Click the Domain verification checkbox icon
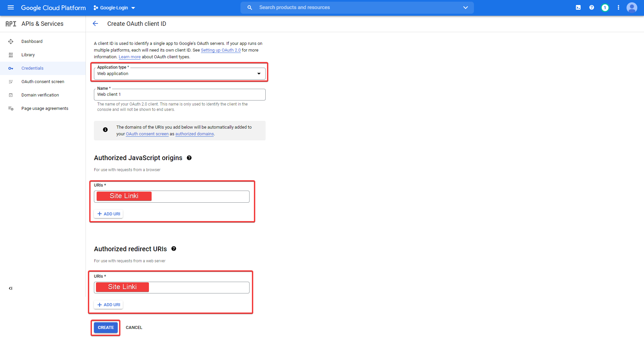644x341 pixels. pyautogui.click(x=11, y=95)
